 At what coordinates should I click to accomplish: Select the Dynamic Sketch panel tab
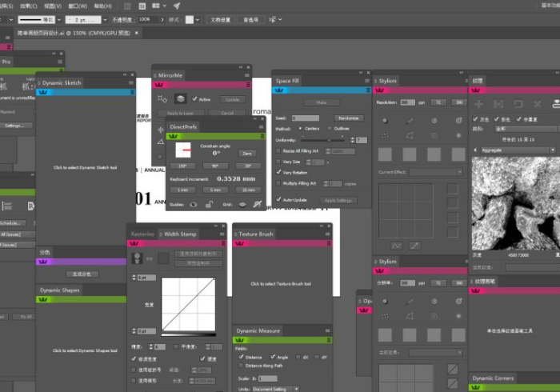pos(62,82)
